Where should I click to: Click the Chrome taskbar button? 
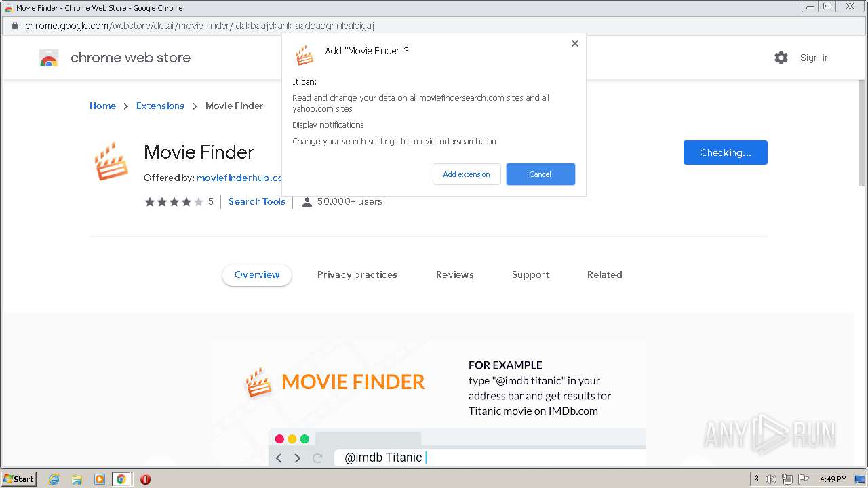pyautogui.click(x=121, y=479)
